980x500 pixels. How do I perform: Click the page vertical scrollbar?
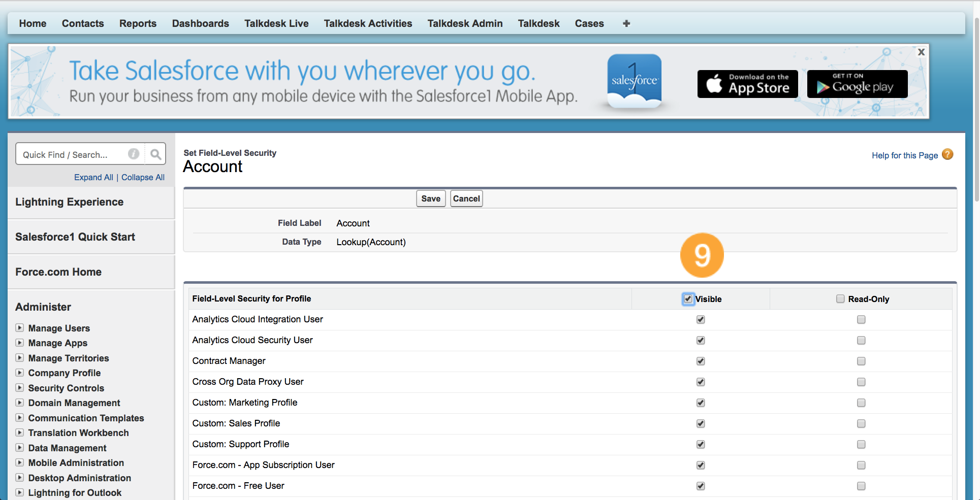(x=976, y=109)
